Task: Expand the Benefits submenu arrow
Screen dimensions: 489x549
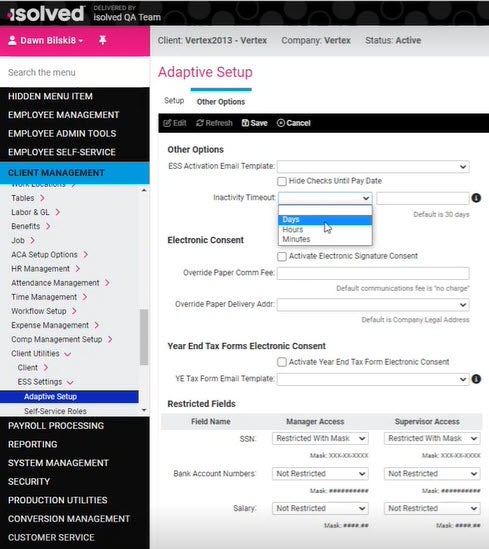Action: 48,226
